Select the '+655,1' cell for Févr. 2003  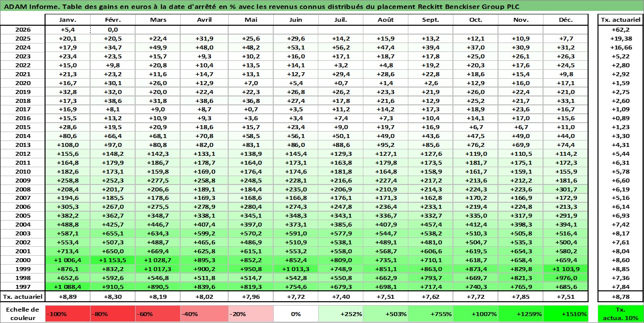[x=112, y=233]
